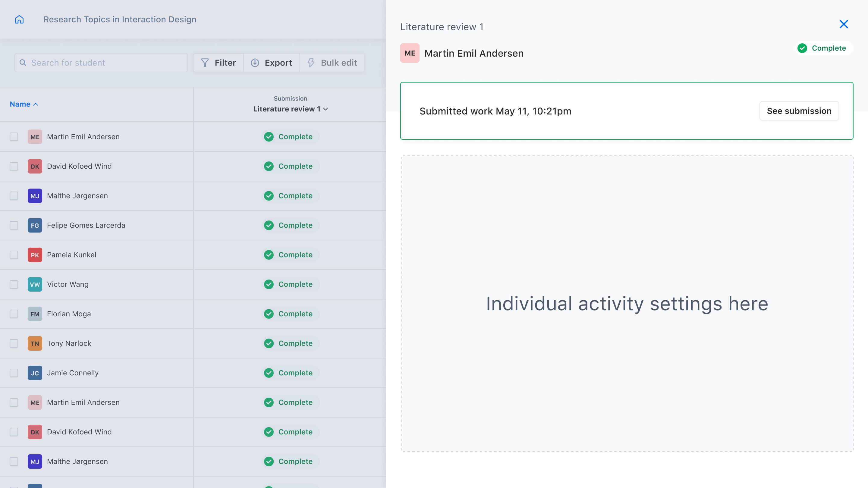Screen dimensions: 868x488
Task: Tick Tony Narlock checkbox
Action: click(x=14, y=343)
